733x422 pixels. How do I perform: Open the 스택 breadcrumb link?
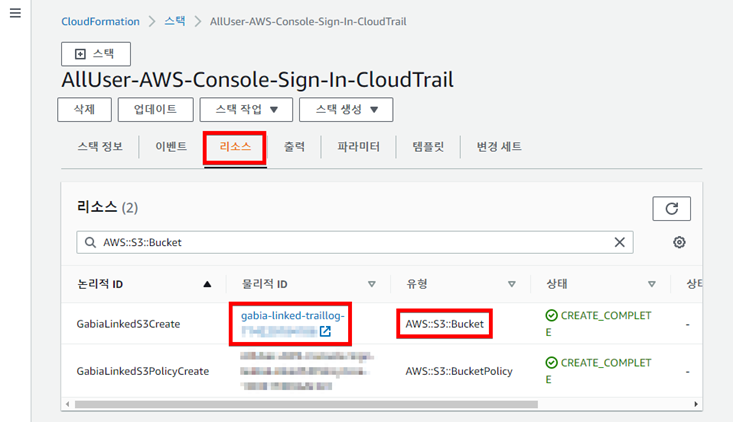[175, 21]
